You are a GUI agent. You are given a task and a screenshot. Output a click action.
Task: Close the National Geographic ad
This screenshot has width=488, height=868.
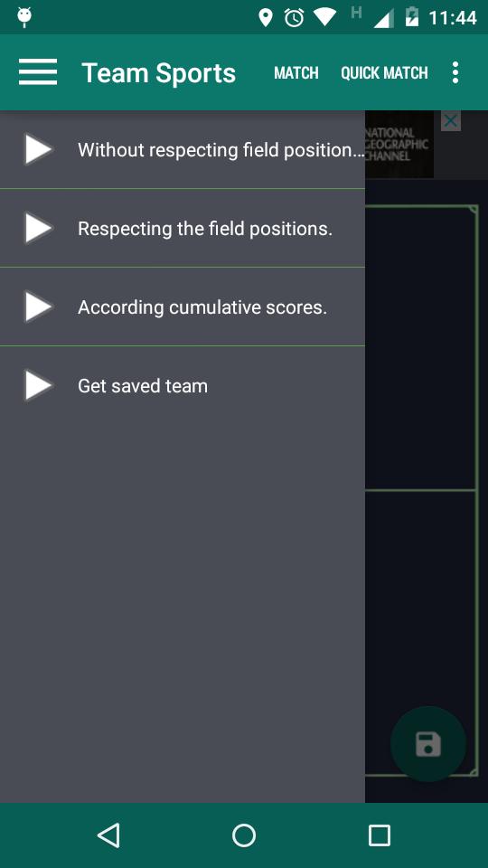(451, 120)
